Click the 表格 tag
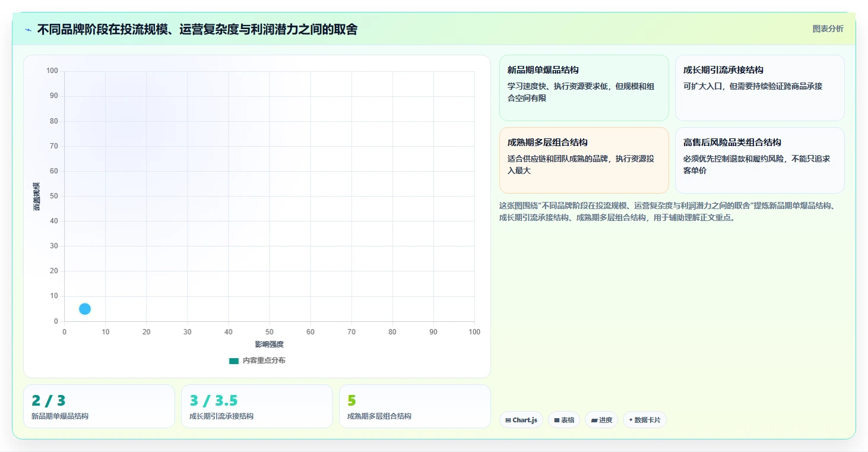 coord(564,420)
